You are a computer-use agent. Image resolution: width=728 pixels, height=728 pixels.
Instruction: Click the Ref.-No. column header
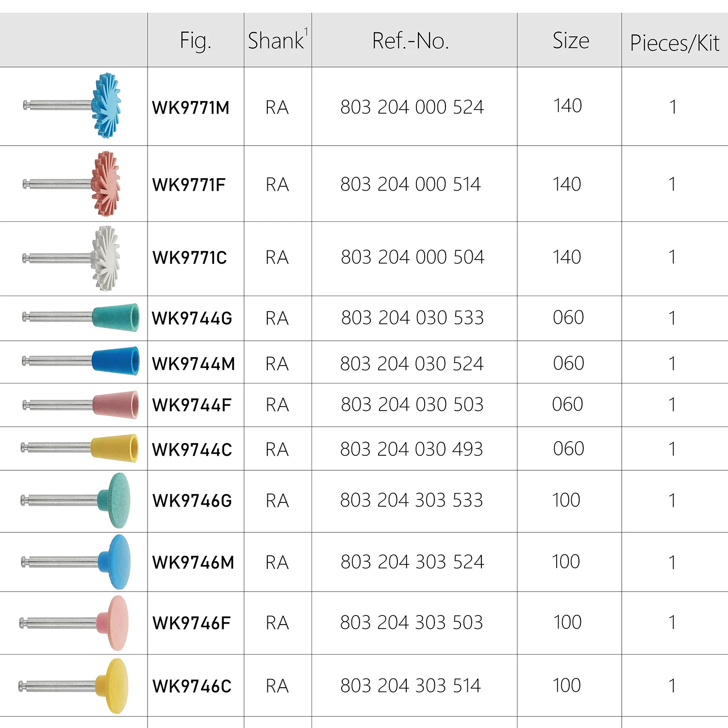[x=411, y=41]
